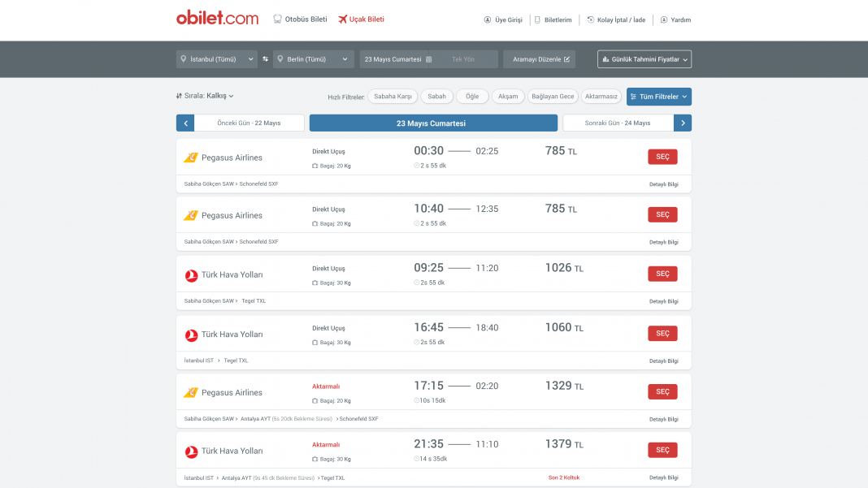Image resolution: width=868 pixels, height=488 pixels.
Task: Toggle the Sabaha Karşı quick filter
Action: (x=393, y=97)
